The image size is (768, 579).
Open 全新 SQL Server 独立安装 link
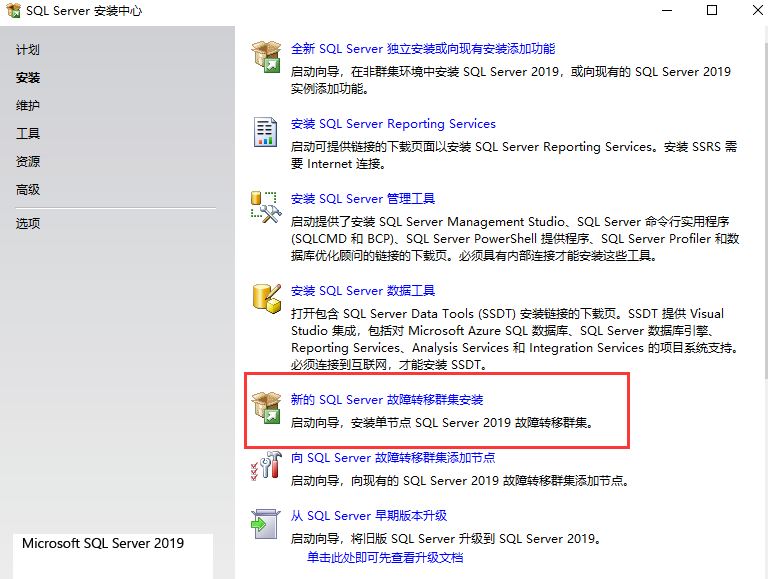point(422,49)
